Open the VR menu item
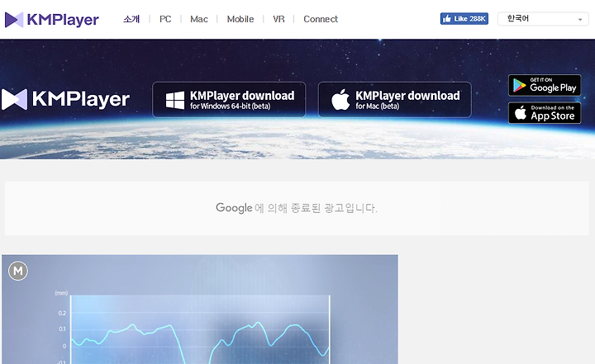Image resolution: width=595 pixels, height=364 pixels. (278, 19)
